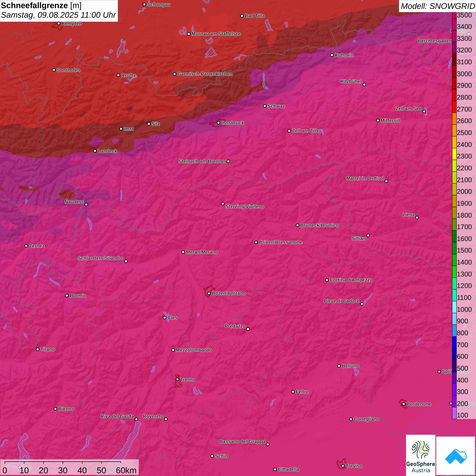Click the Belluno city marker

pyautogui.click(x=339, y=366)
